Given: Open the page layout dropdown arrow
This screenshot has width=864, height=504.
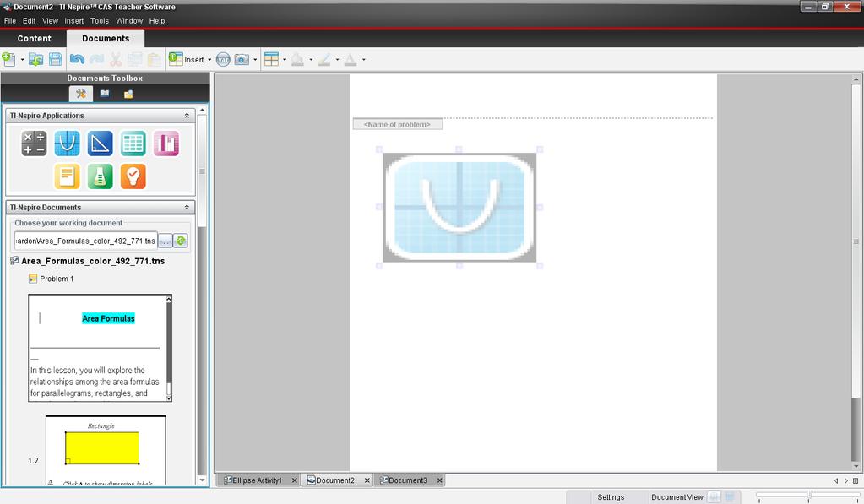Looking at the screenshot, I should (285, 59).
